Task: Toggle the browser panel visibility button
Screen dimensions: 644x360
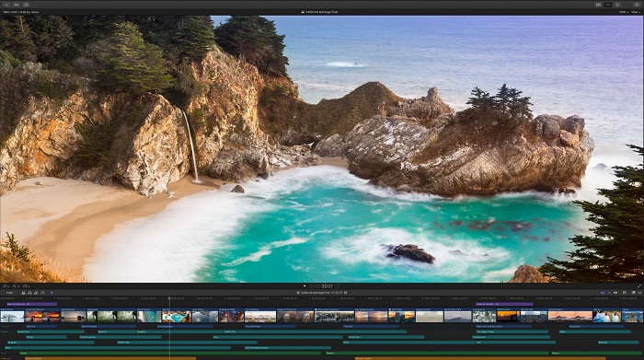Action: point(598,5)
